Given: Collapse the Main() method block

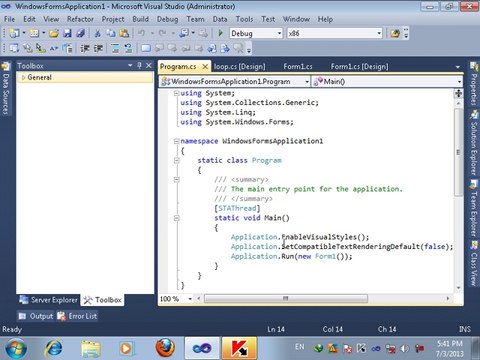Looking at the screenshot, I should tap(176, 218).
